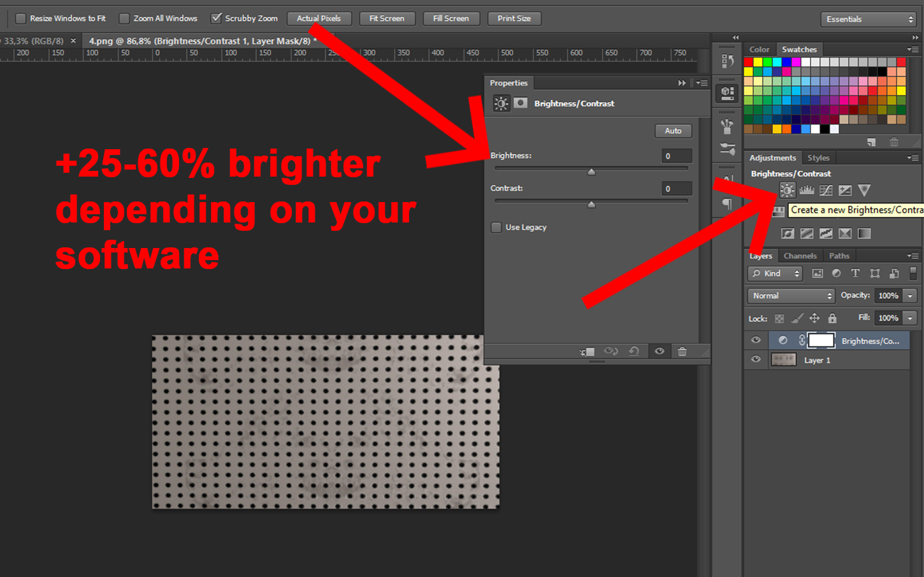Open the 3D panel icon

coord(726,94)
